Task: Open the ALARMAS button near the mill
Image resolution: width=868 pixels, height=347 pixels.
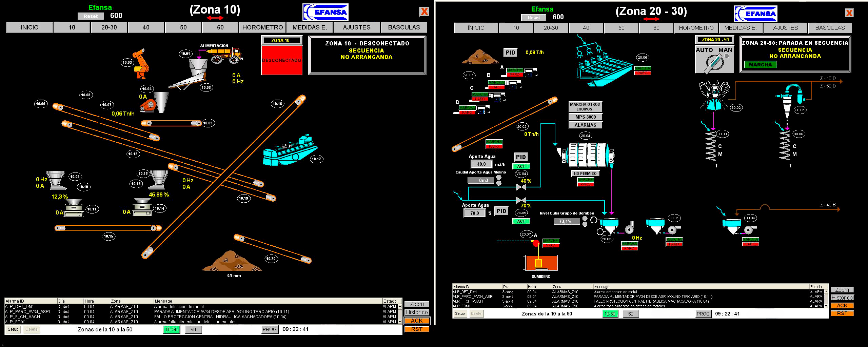Action: pyautogui.click(x=586, y=125)
